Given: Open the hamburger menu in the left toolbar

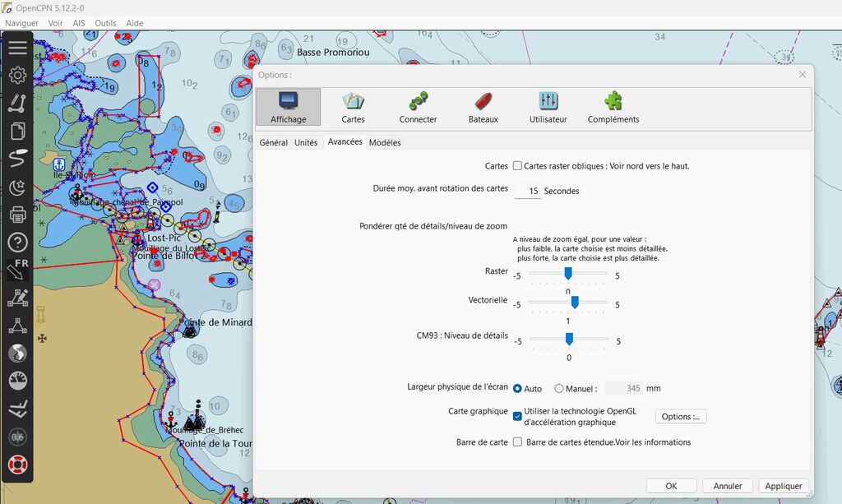Looking at the screenshot, I should point(17,48).
